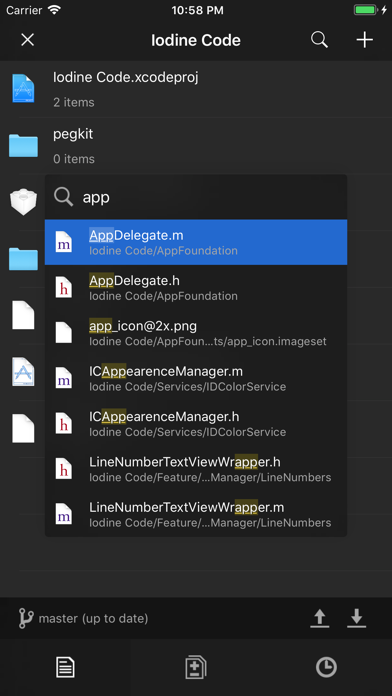Focus the search field containing "app"

[196, 197]
